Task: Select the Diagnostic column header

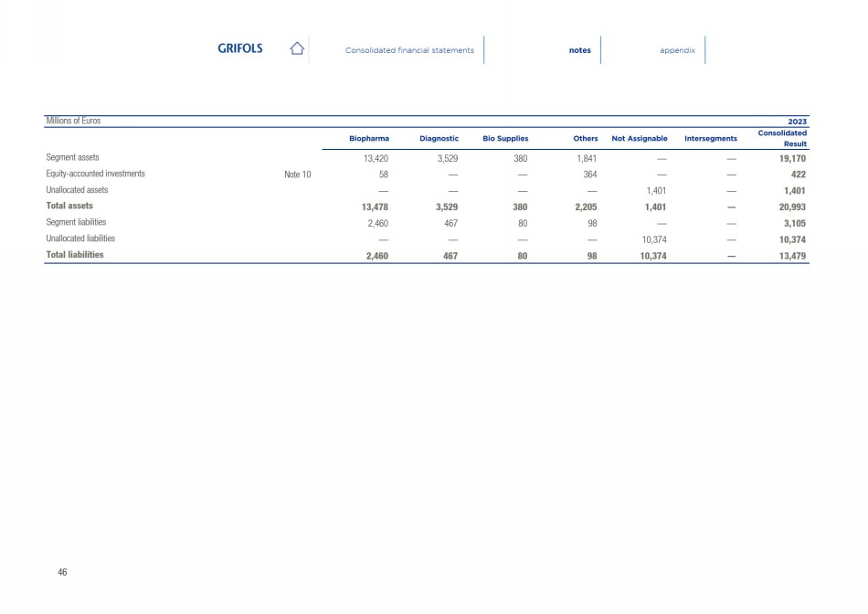Action: click(x=439, y=139)
